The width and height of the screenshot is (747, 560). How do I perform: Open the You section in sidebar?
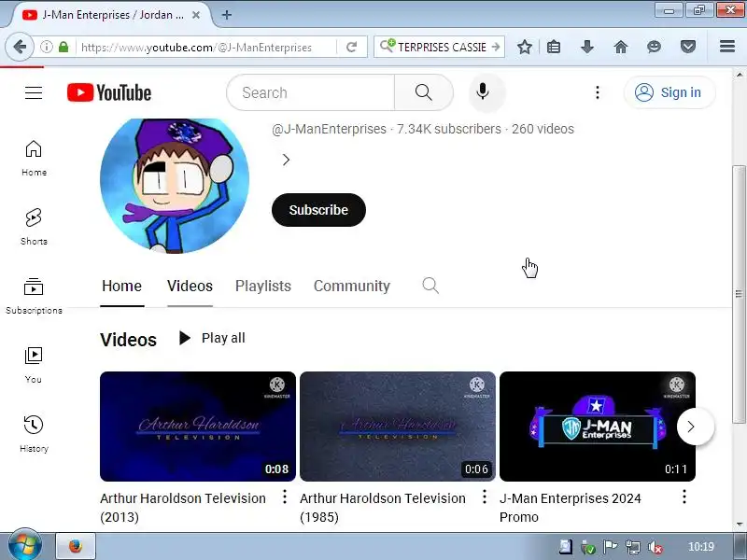34,365
